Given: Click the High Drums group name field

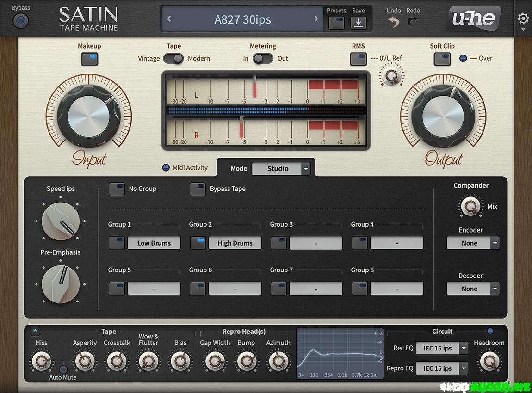Looking at the screenshot, I should pos(235,243).
